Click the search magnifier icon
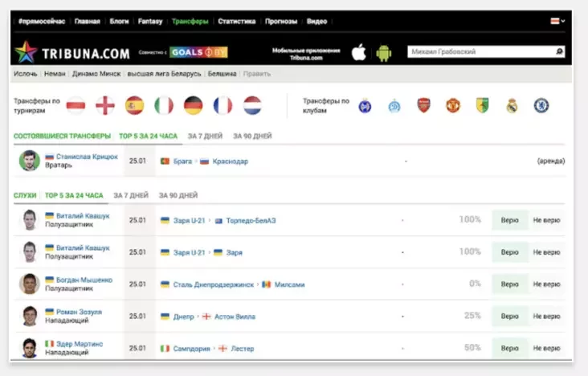Screen dimensions: 588x376 [559, 51]
